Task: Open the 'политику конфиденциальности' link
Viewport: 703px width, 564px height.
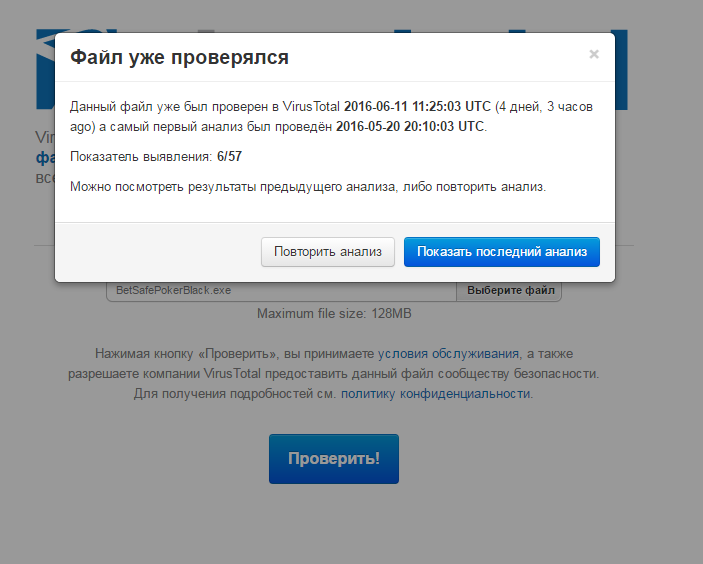Action: coord(436,394)
